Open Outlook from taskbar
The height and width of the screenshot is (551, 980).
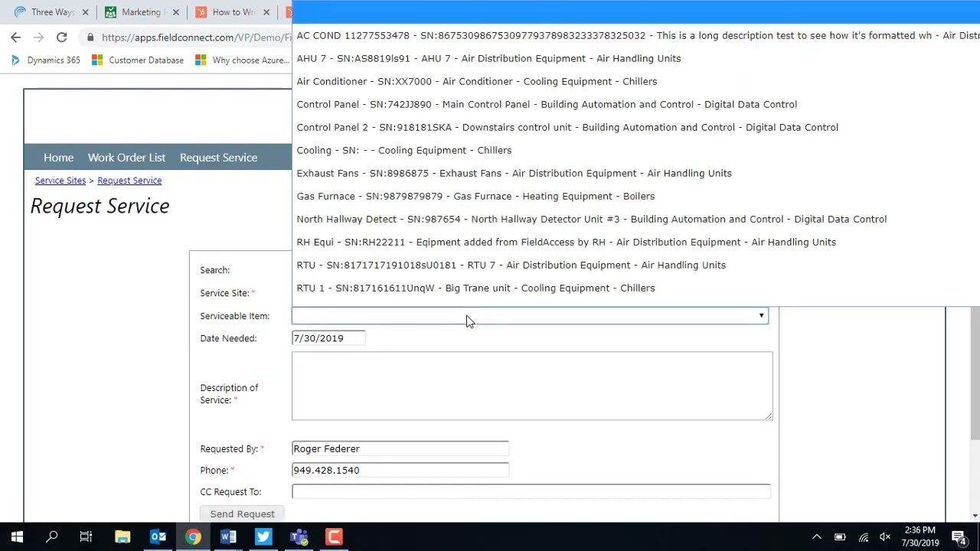point(158,537)
